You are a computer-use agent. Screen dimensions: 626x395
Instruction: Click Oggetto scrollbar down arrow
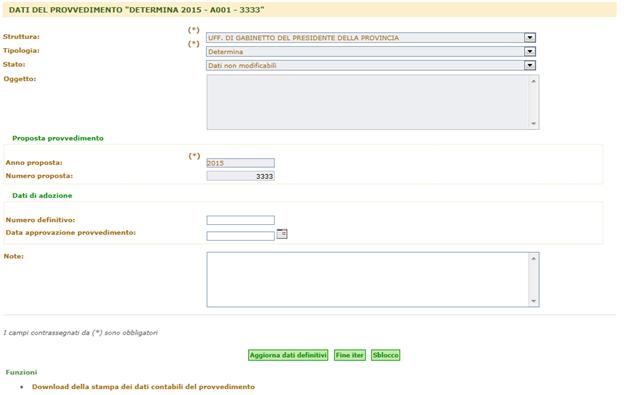coord(533,123)
